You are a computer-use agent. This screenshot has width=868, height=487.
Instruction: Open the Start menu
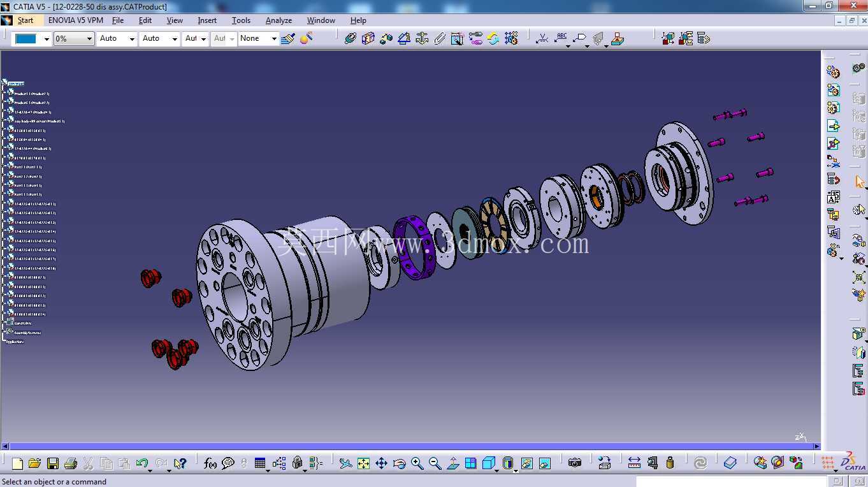tap(25, 20)
